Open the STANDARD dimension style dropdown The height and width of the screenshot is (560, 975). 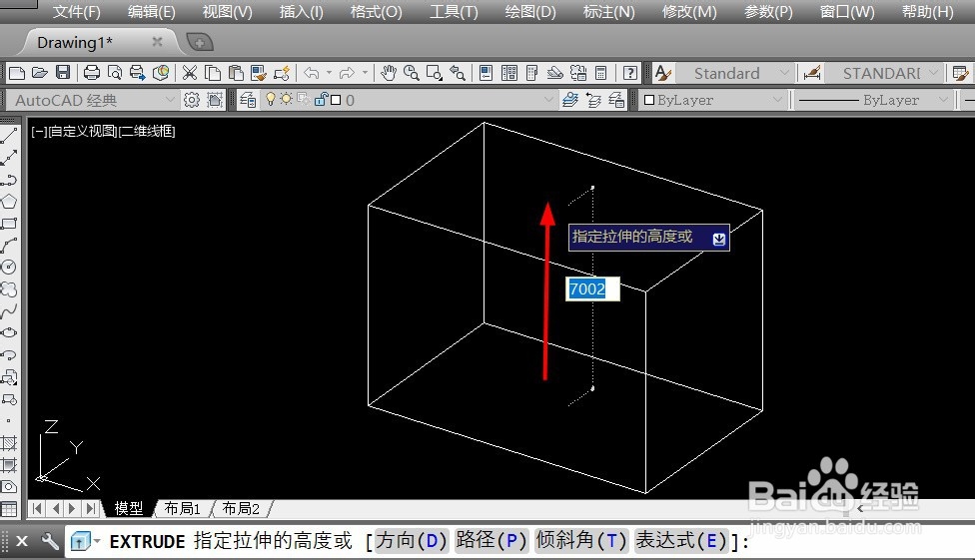[x=883, y=73]
